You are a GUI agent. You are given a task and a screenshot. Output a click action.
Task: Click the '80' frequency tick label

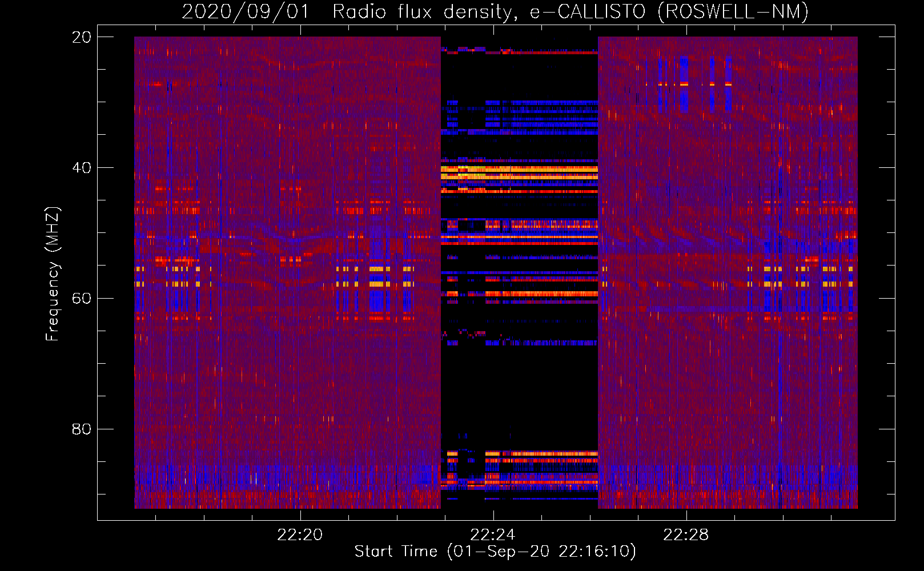82,429
